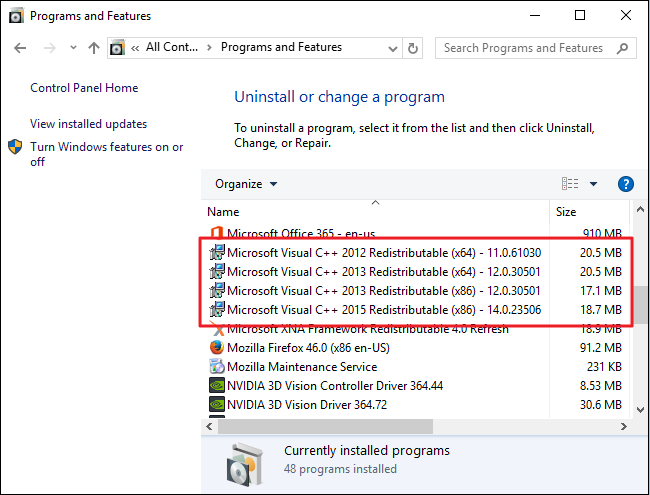Click the help question mark icon
Screen dimensions: 650x495
[626, 184]
